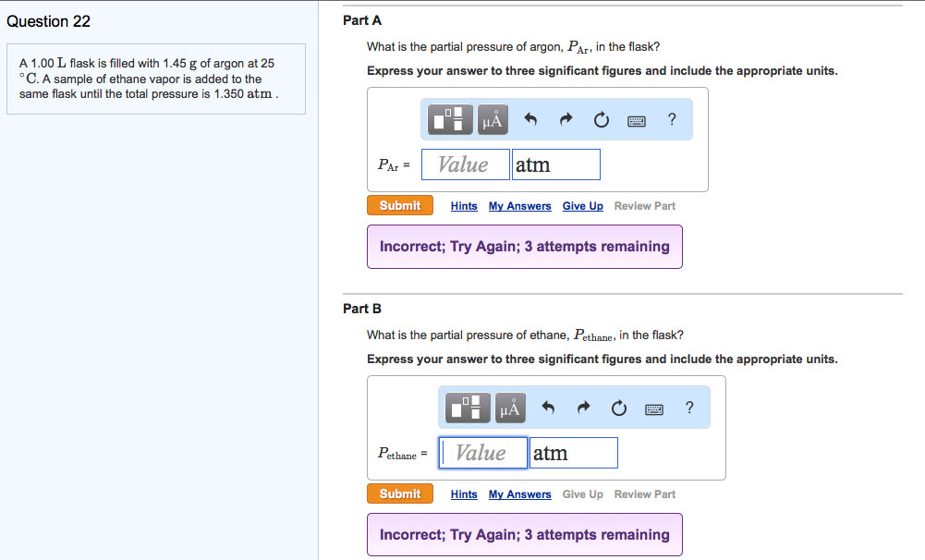Click the templates icon in Part B toolbar
This screenshot has height=560, width=925.
(x=469, y=408)
